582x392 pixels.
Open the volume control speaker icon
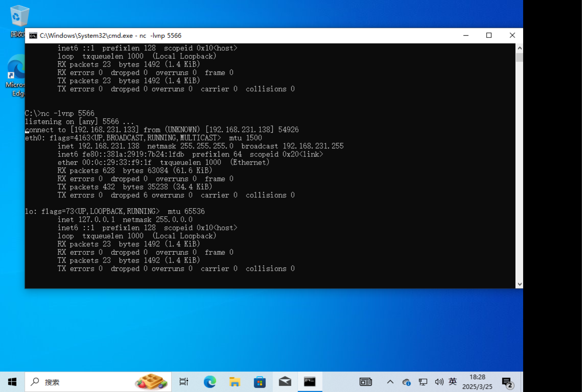coord(439,382)
